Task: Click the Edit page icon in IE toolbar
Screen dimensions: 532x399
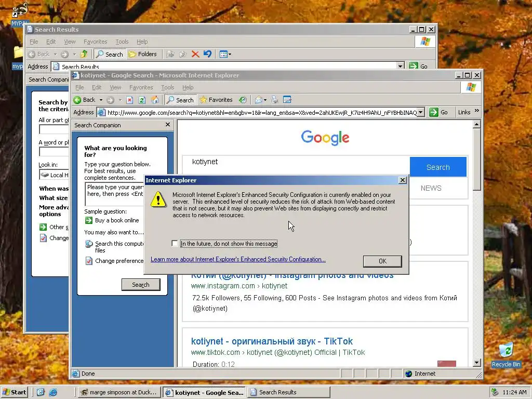Action: click(x=287, y=100)
